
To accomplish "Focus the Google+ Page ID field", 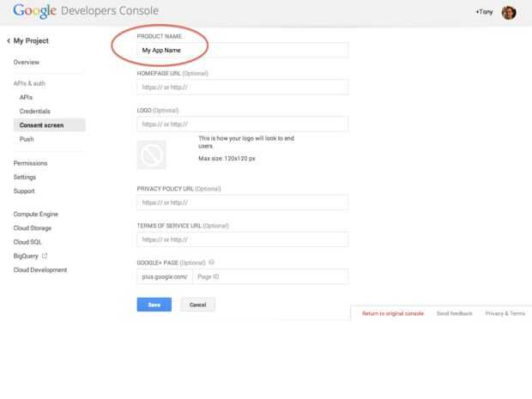I will (x=269, y=276).
